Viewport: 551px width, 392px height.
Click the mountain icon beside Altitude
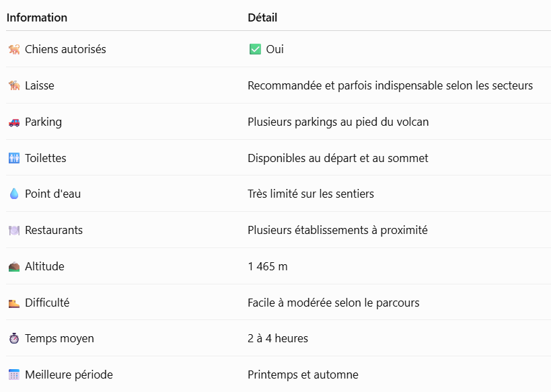[x=14, y=267]
